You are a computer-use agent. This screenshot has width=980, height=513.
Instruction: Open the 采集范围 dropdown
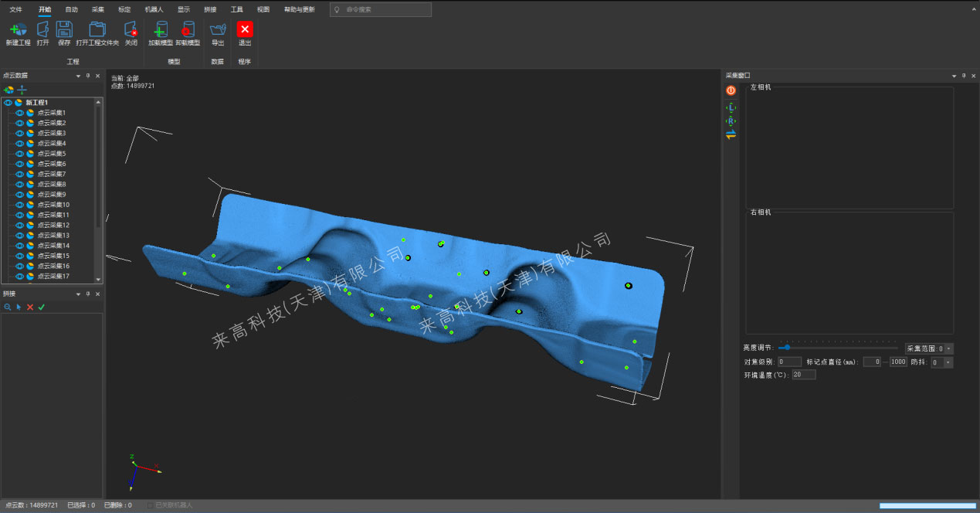coord(949,348)
